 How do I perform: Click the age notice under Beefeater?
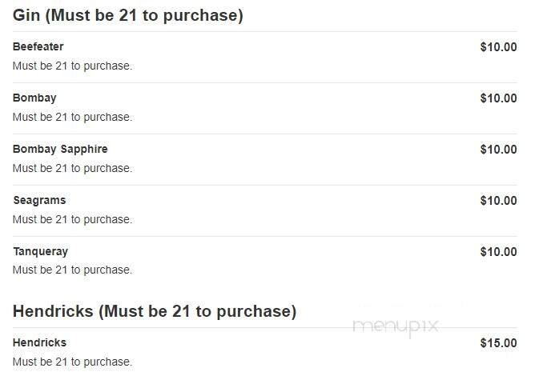[x=72, y=66]
